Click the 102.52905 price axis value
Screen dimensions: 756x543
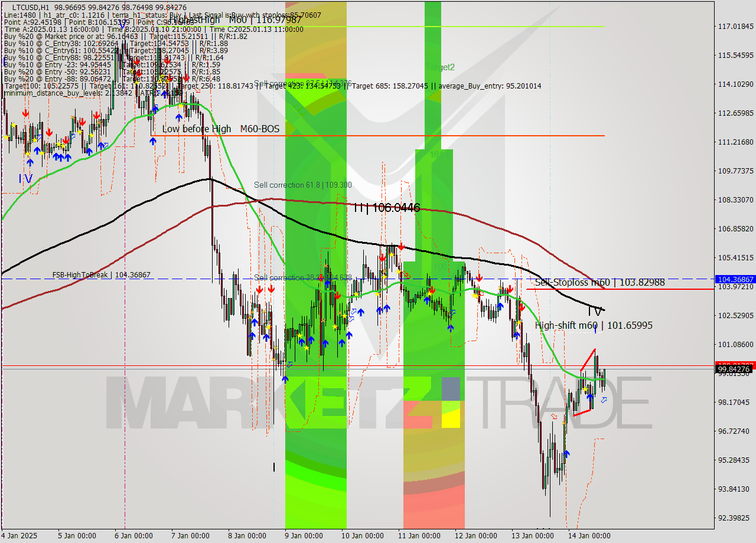pyautogui.click(x=735, y=315)
